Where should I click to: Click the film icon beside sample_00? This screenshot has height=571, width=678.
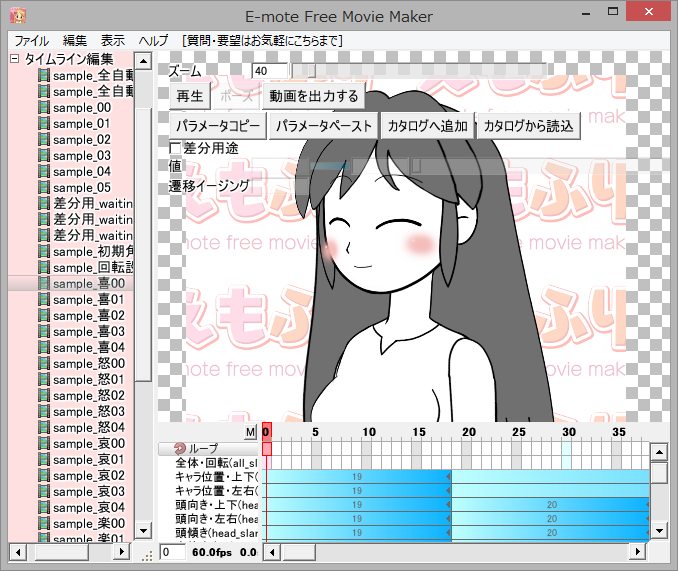click(x=44, y=108)
